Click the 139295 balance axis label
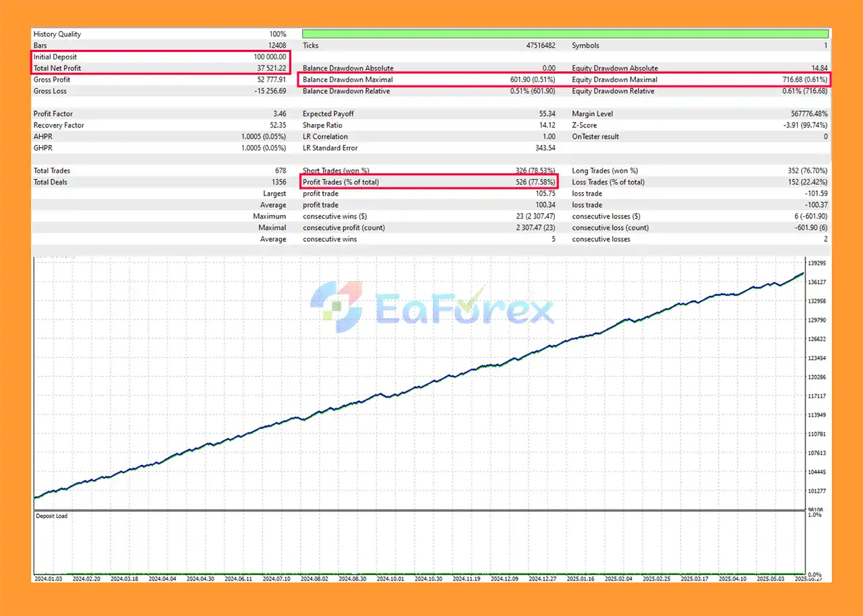 pyautogui.click(x=817, y=263)
